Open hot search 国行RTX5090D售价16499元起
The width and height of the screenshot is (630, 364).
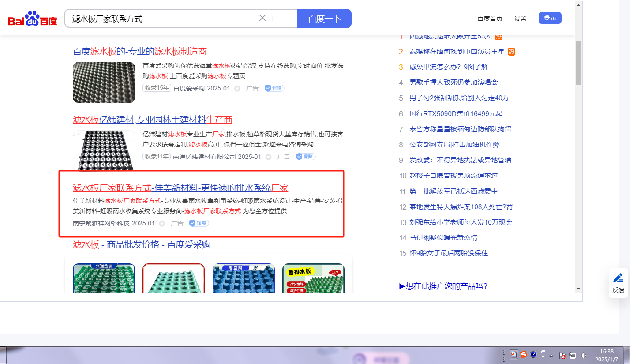click(456, 114)
